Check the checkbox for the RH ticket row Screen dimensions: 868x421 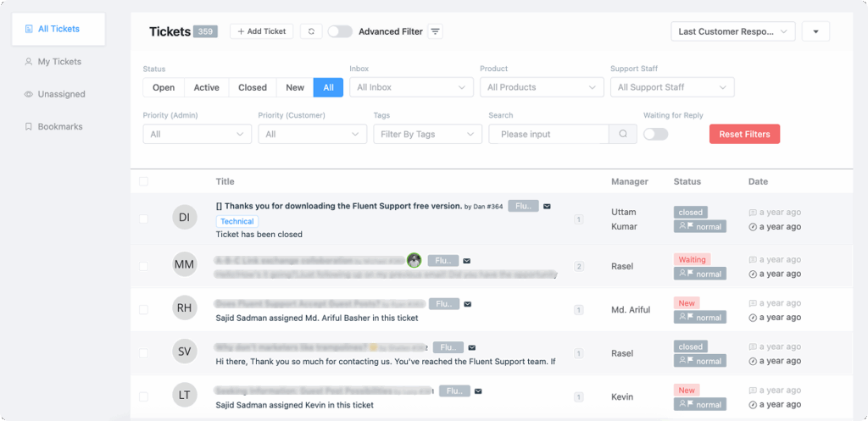(x=143, y=310)
